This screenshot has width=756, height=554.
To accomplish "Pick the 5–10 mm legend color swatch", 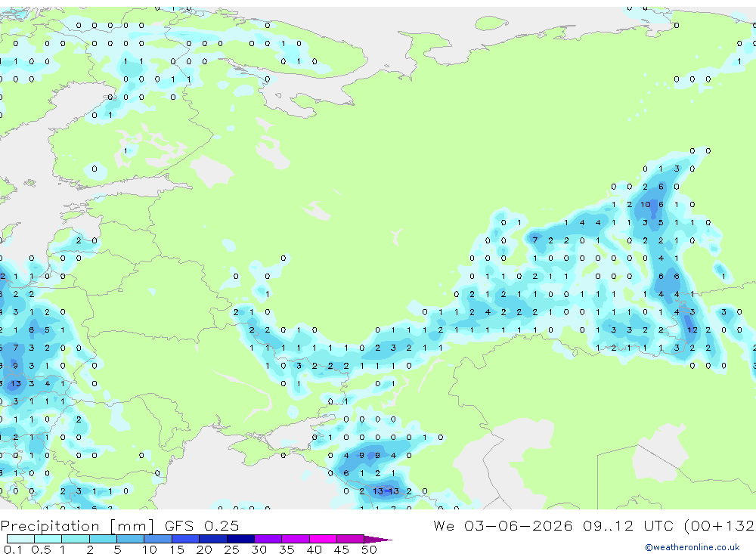I will coord(131,539).
